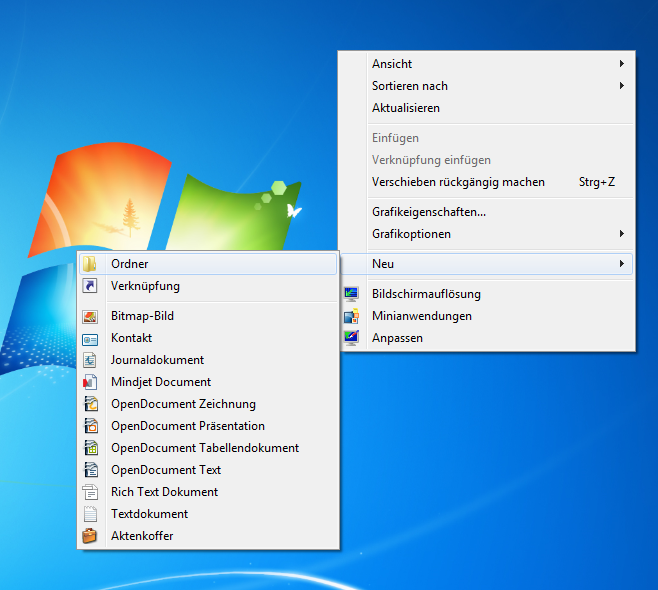The height and width of the screenshot is (590, 658).
Task: Click the shortcut icon beside Verknüpfung
Action: [x=91, y=286]
